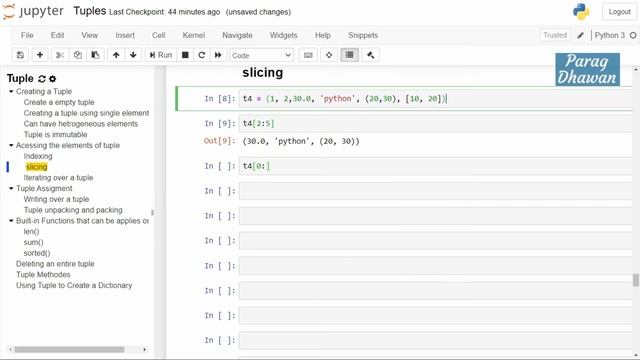Open command palette keyboard icon
The height and width of the screenshot is (360, 640).
[308, 55]
